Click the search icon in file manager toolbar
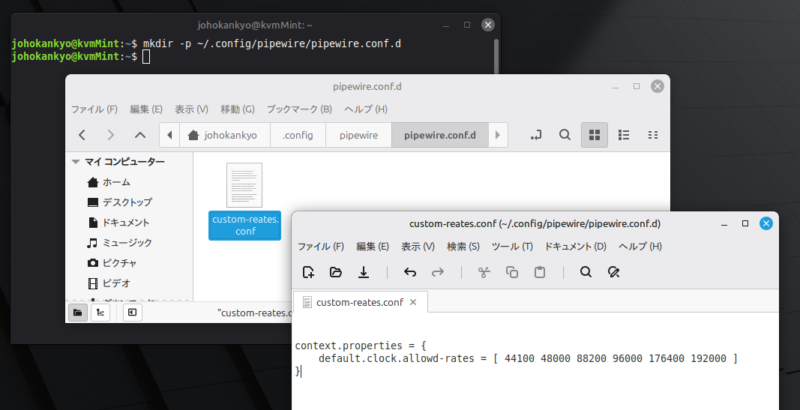Viewport: 800px width, 410px height. click(x=565, y=135)
